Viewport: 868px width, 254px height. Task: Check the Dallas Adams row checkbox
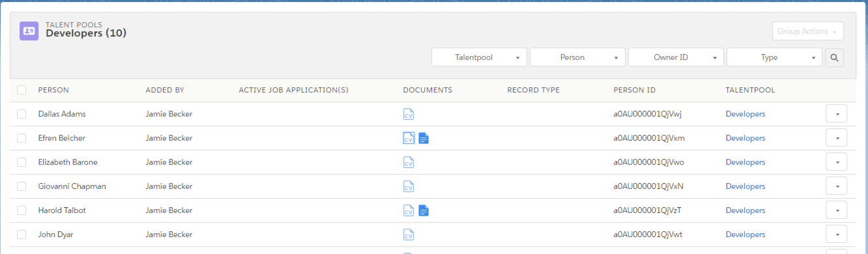(x=22, y=114)
